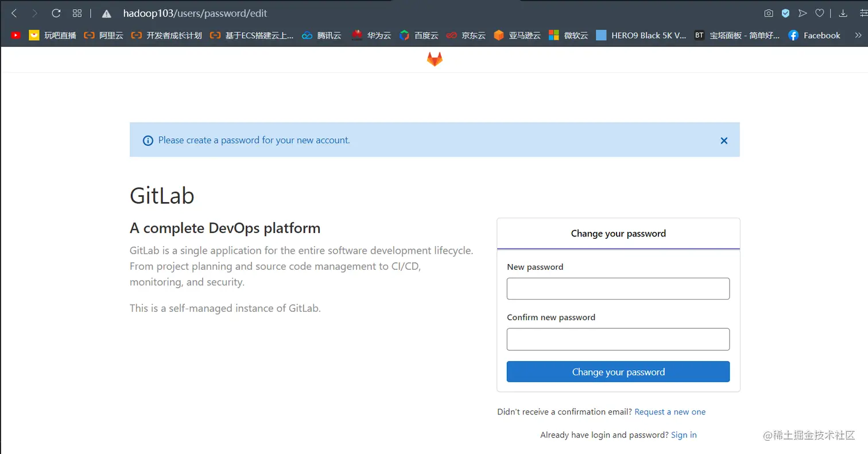Open the blue shield ad-blocker icon
Image resolution: width=868 pixels, height=454 pixels.
(x=786, y=13)
